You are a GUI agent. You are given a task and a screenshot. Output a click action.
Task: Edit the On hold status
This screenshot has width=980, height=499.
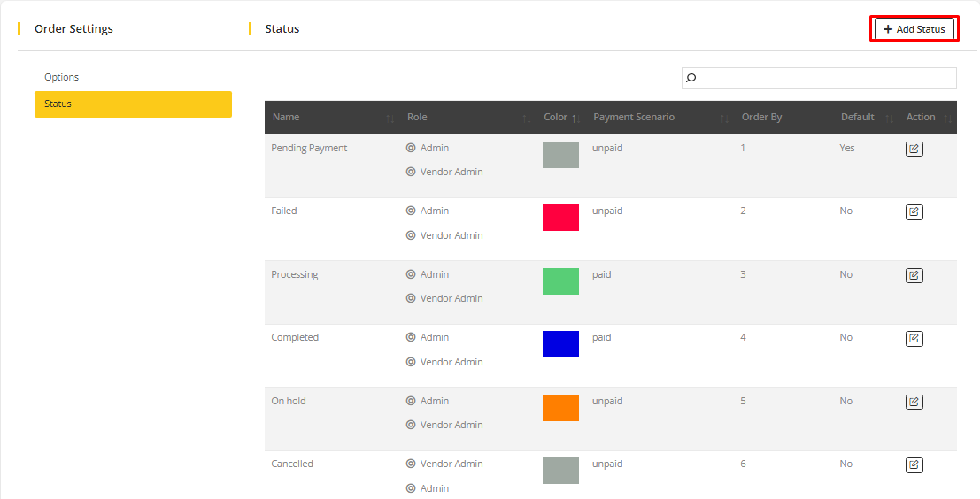tap(914, 402)
